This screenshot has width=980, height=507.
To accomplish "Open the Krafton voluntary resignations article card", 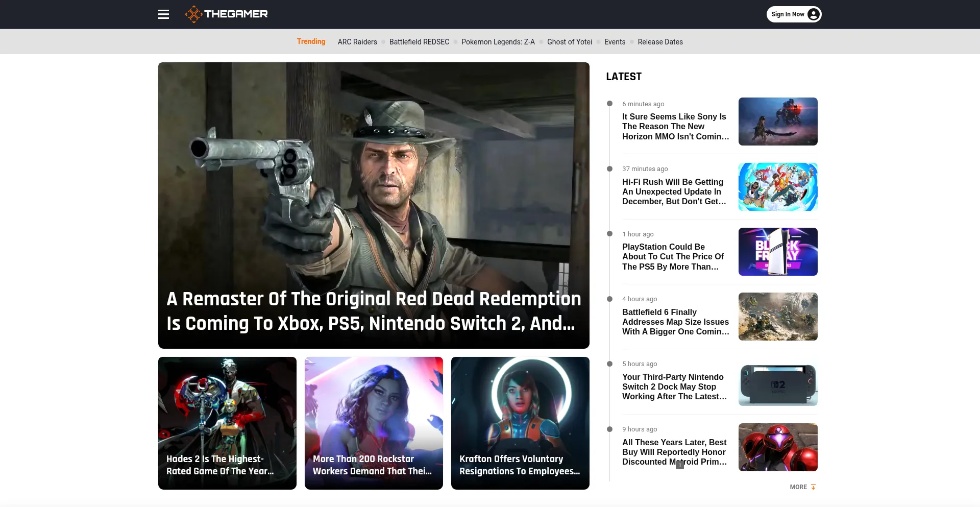I will [520, 423].
